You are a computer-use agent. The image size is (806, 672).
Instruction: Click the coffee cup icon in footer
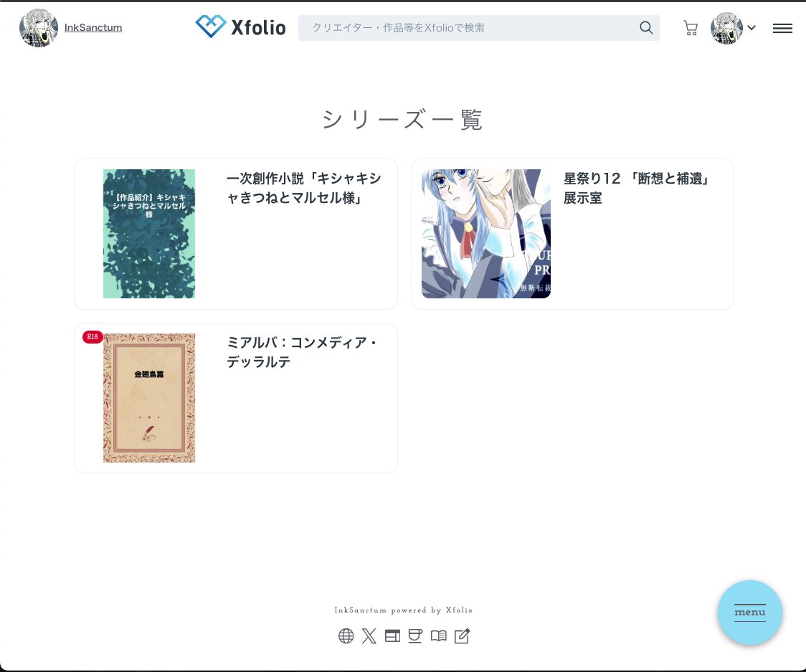[415, 636]
